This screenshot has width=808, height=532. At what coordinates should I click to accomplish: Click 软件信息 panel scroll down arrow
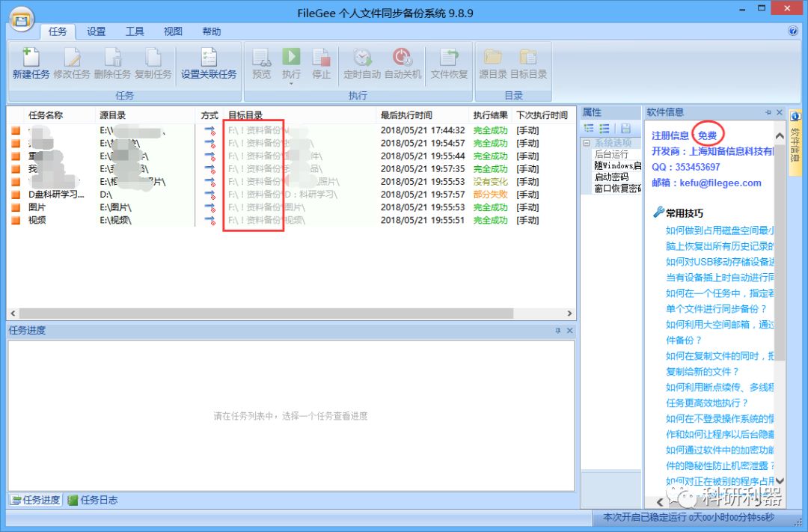[780, 480]
